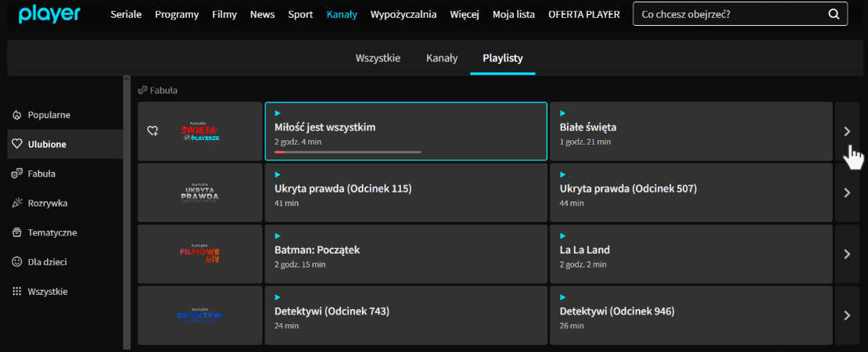This screenshot has width=868, height=352.
Task: Add Święta playlist to favorites heart icon
Action: click(x=153, y=131)
